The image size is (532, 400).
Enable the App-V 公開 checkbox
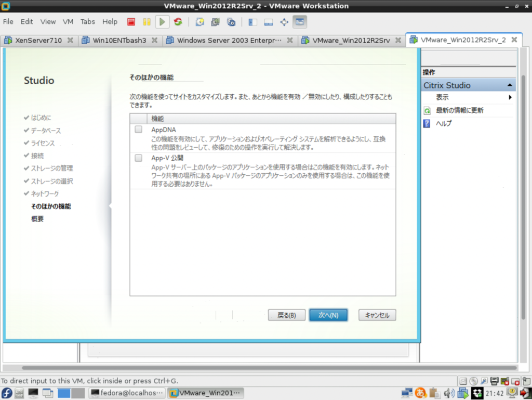pyautogui.click(x=138, y=158)
